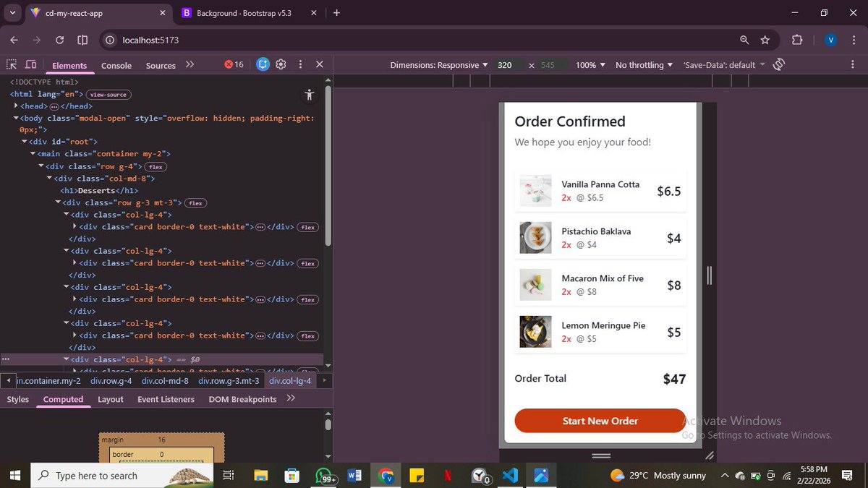Screen dimensions: 868x488
Task: Open Sticky Notes from the taskbar
Action: coord(416,476)
